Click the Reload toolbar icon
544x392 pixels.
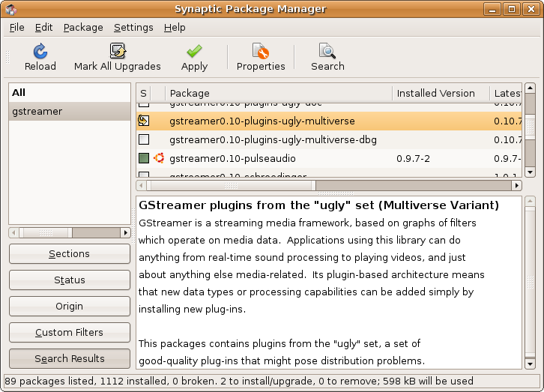pyautogui.click(x=40, y=51)
